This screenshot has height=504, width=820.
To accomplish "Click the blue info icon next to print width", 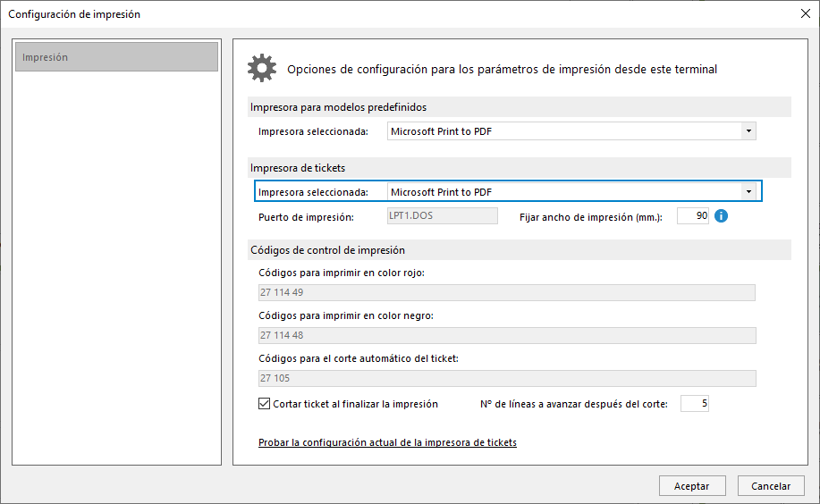I will coord(721,216).
